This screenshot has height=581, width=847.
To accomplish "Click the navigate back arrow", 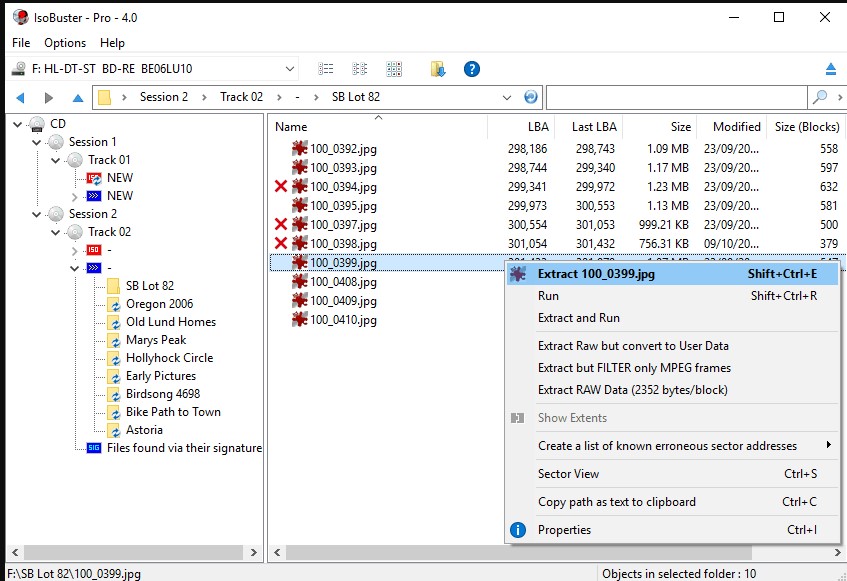I will coord(20,97).
